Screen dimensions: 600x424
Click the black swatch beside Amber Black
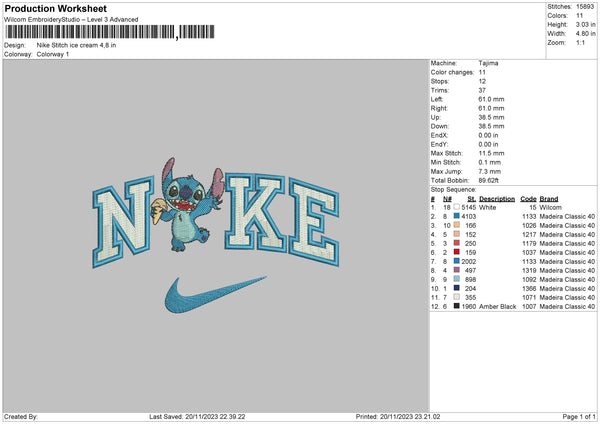[457, 306]
